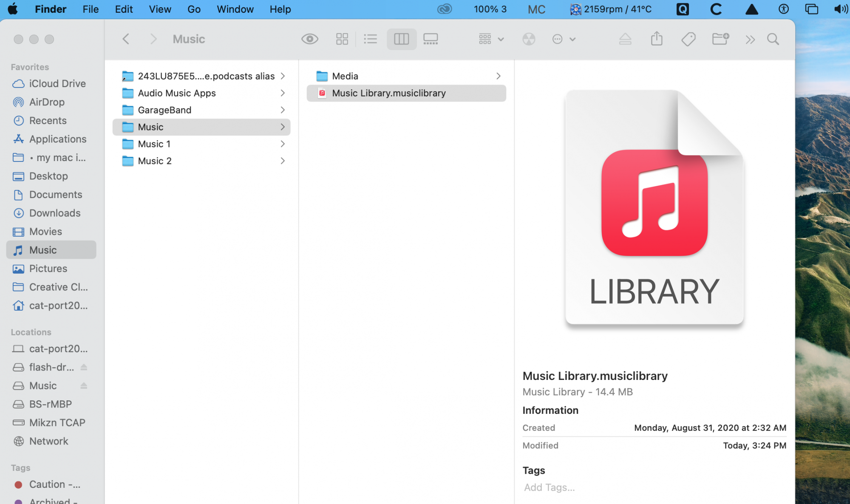Viewport: 850px width, 504px height.
Task: Switch to column view
Action: tap(401, 39)
